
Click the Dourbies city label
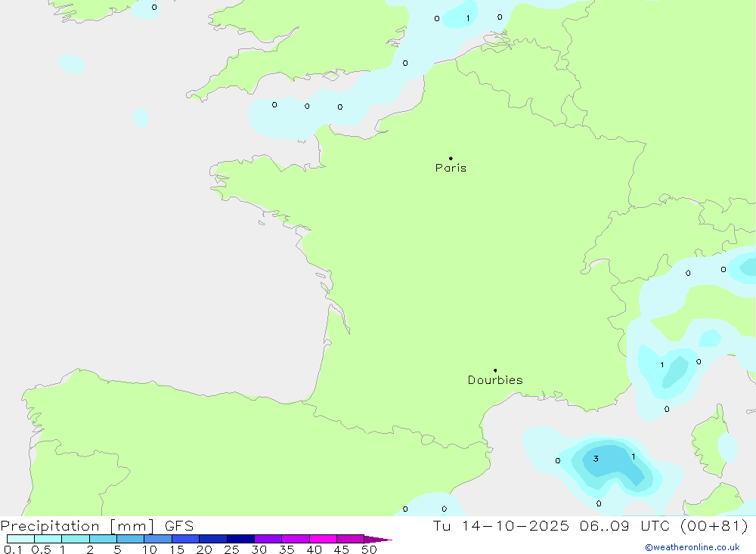pos(495,380)
